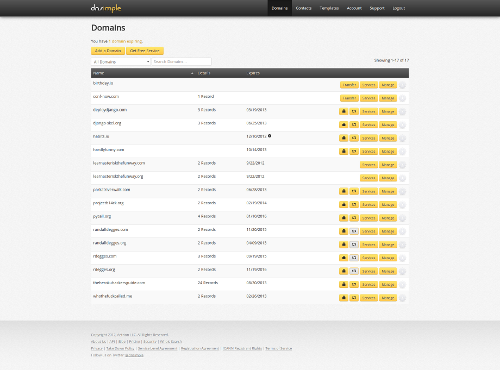
Task: Open the Account page from the top navigation
Action: point(354,8)
